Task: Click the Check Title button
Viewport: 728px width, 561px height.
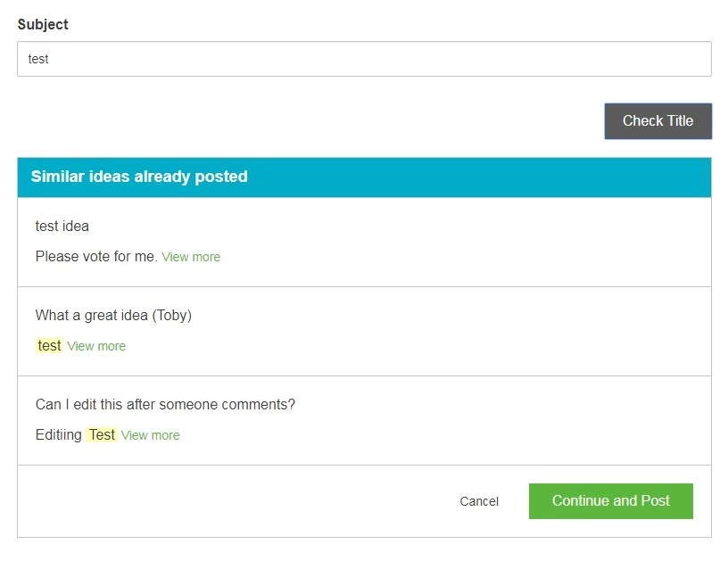Action: [658, 120]
